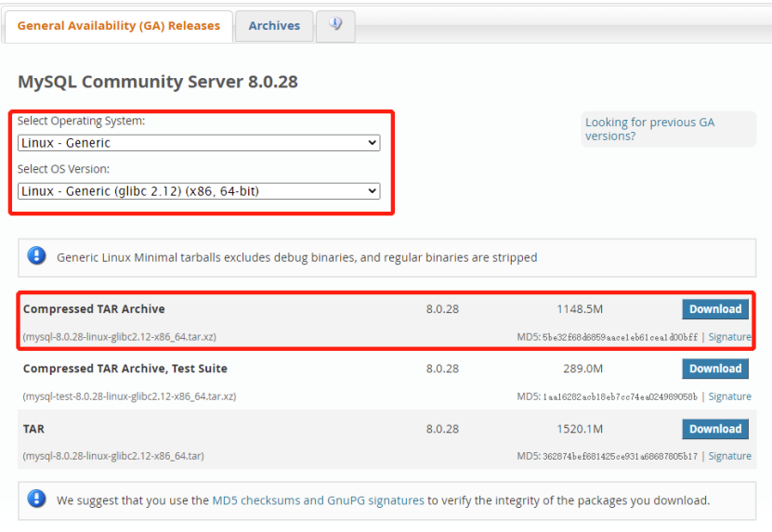This screenshot has height=532, width=772.
Task: Open MD5 checksums and GnuPG signatures link
Action: click(x=318, y=500)
